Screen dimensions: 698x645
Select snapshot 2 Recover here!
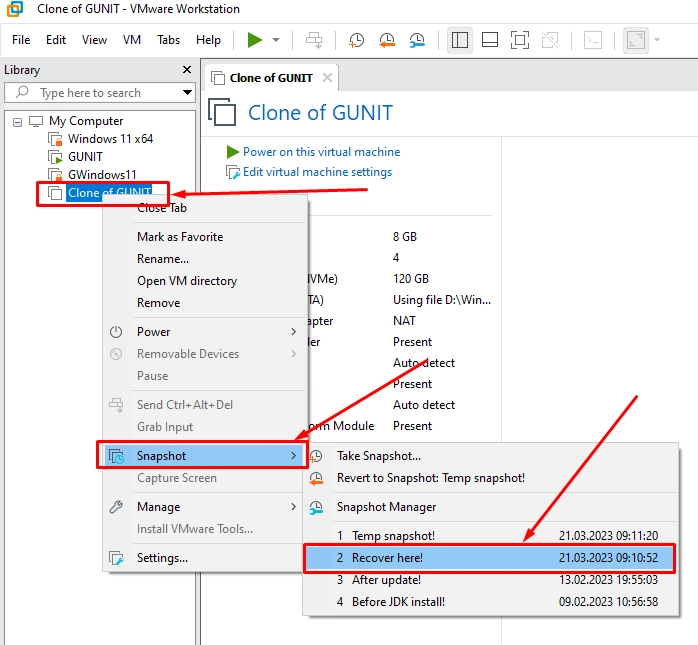(491, 558)
